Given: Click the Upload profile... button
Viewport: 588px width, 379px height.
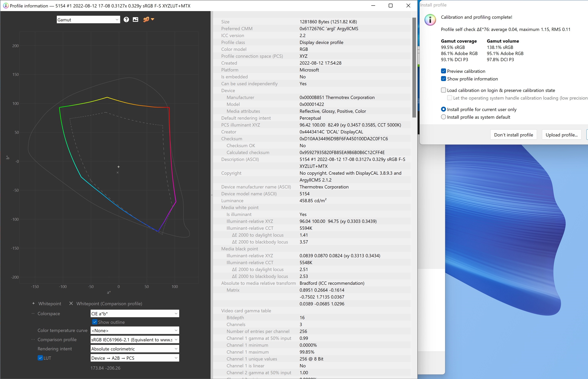Looking at the screenshot, I should point(561,135).
